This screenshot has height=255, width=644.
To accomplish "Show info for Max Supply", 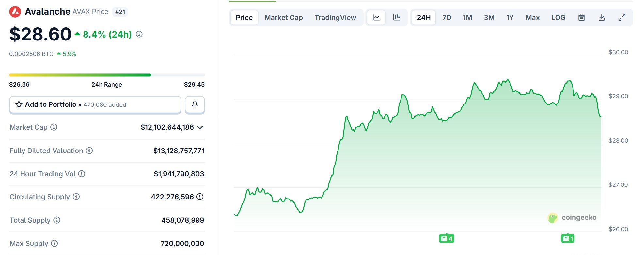I will click(55, 244).
